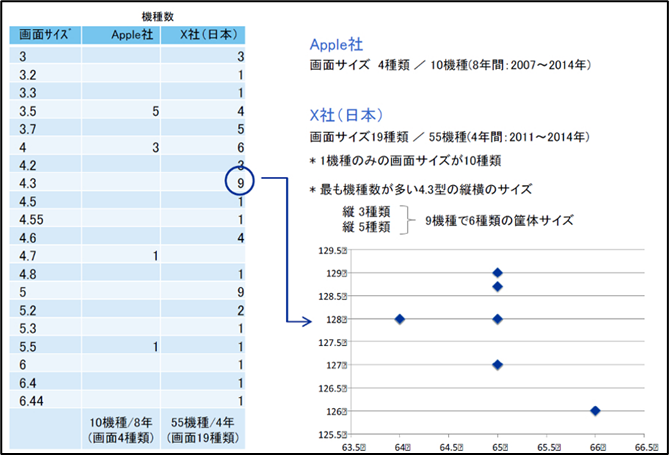Click the 66.5 label on the horizontal axis
This screenshot has height=455, width=669.
647,447
